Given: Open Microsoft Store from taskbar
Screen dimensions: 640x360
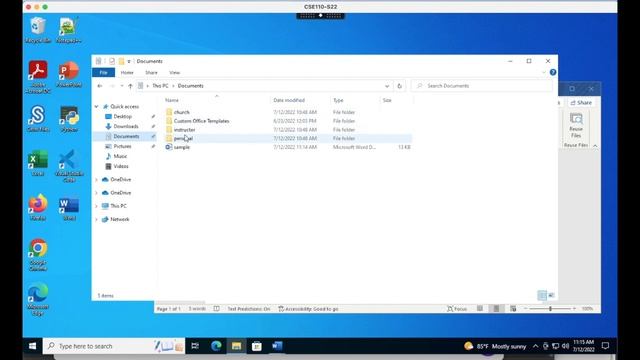Looking at the screenshot, I should (257, 346).
